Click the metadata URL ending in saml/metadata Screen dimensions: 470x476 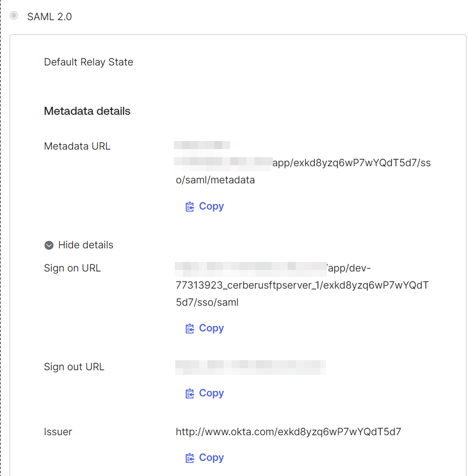303,163
